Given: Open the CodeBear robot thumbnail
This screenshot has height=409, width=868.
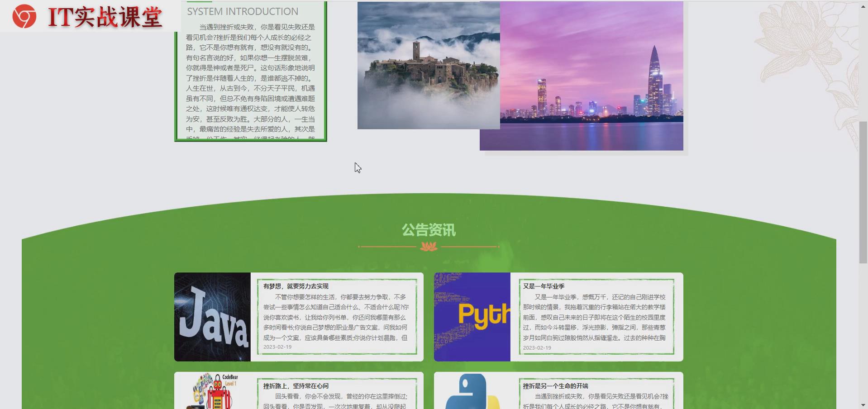Looking at the screenshot, I should pos(212,390).
